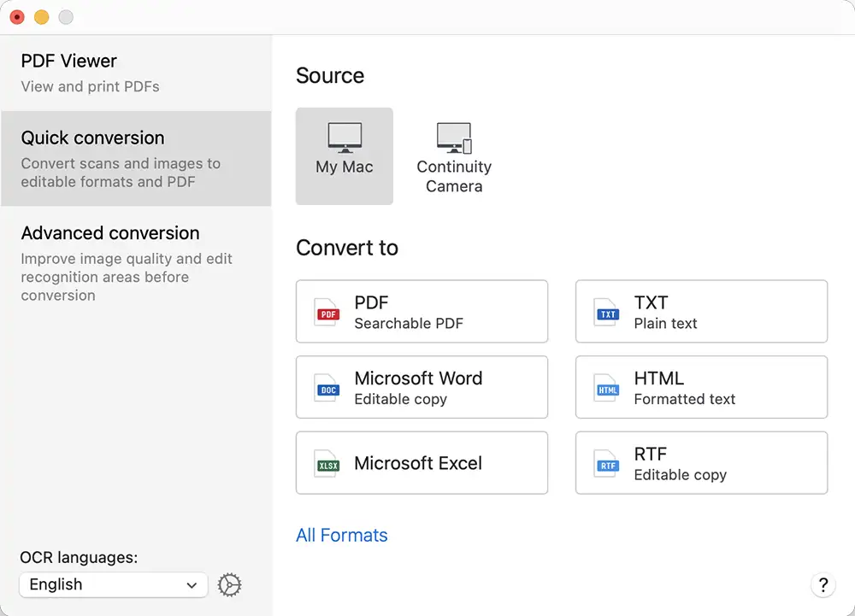Open the All Formats link
855x616 pixels.
tap(342, 536)
